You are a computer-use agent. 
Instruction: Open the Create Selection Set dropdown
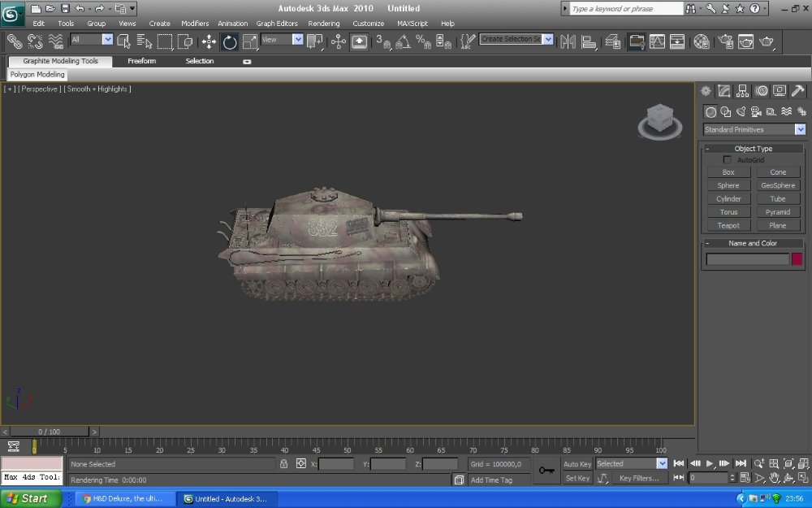tap(548, 39)
